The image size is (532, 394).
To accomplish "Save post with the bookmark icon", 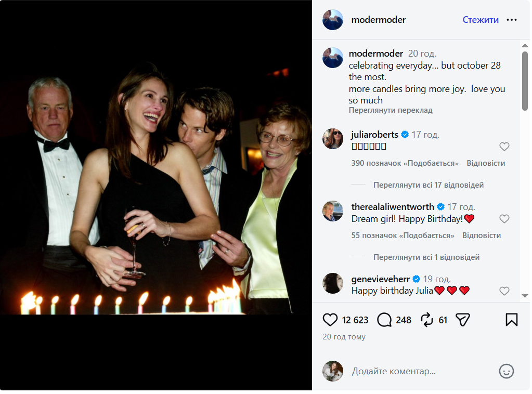I will 511,320.
